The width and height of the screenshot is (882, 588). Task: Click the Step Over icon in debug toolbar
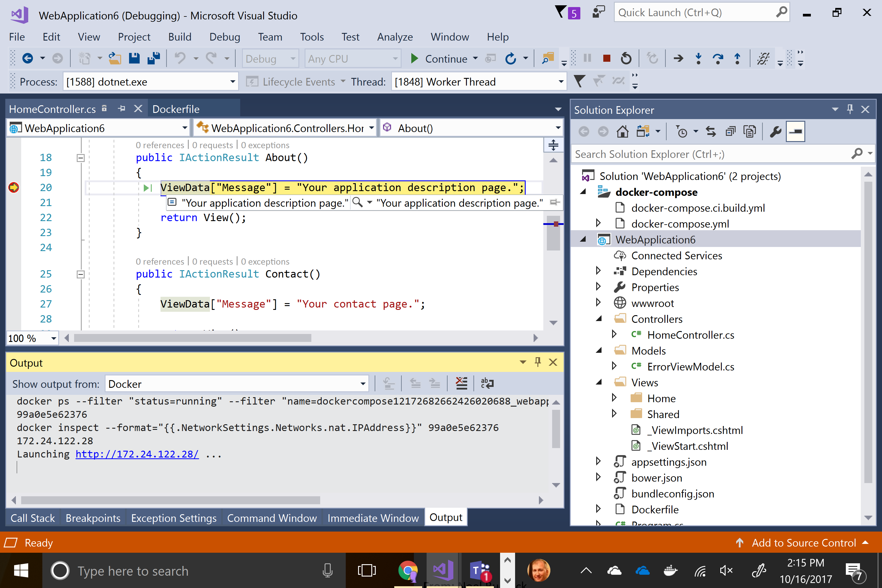coord(717,59)
